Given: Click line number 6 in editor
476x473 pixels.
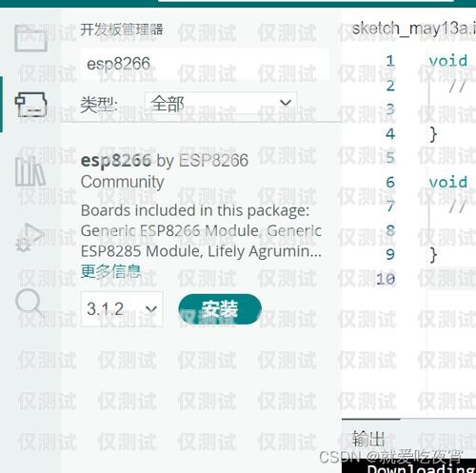Looking at the screenshot, I should point(390,182).
